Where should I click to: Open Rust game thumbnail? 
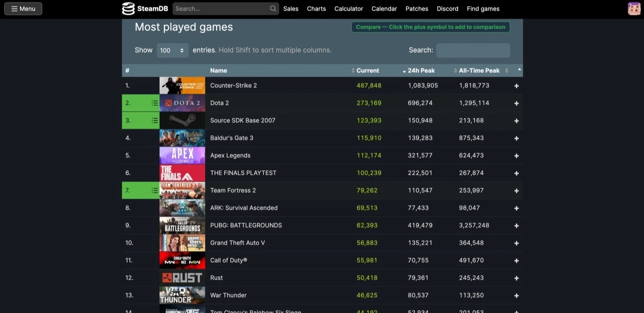[182, 278]
